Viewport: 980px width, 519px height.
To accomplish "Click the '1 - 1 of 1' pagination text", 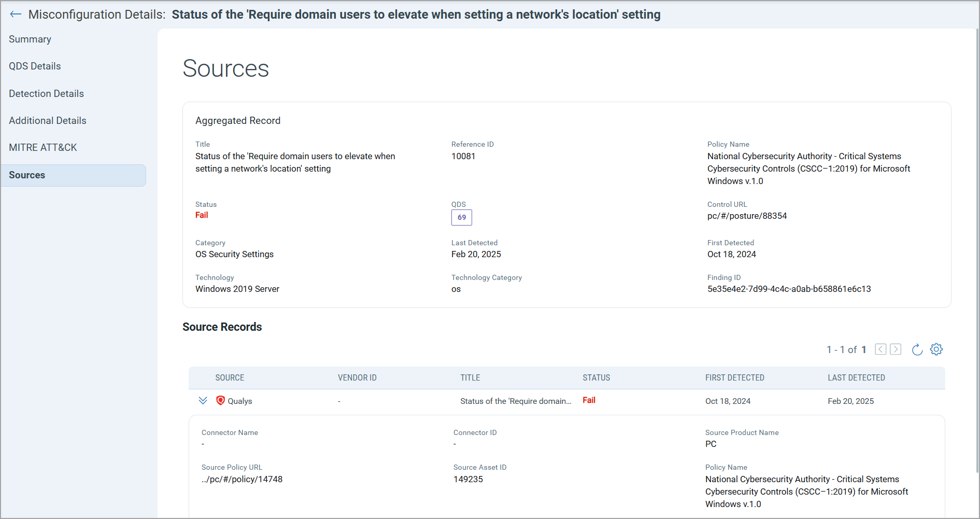I will point(846,350).
